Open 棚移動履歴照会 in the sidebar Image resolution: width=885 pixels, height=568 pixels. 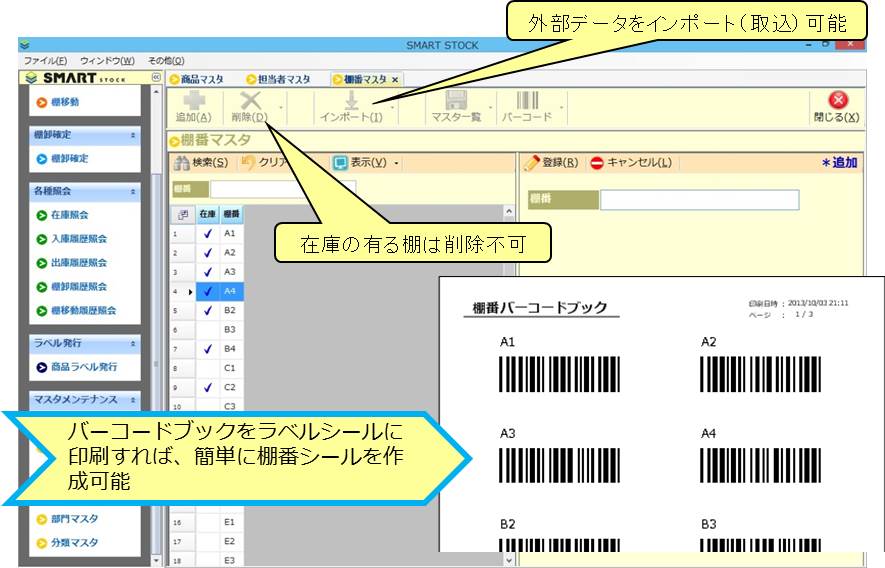click(x=76, y=311)
